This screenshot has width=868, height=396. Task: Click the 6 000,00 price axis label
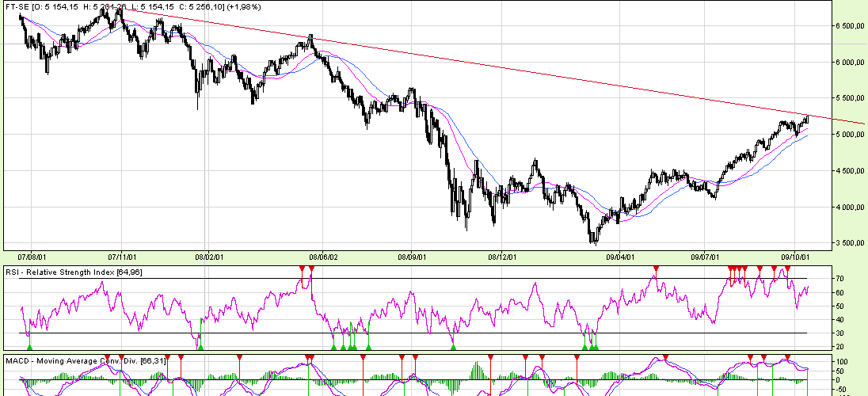tap(849, 62)
